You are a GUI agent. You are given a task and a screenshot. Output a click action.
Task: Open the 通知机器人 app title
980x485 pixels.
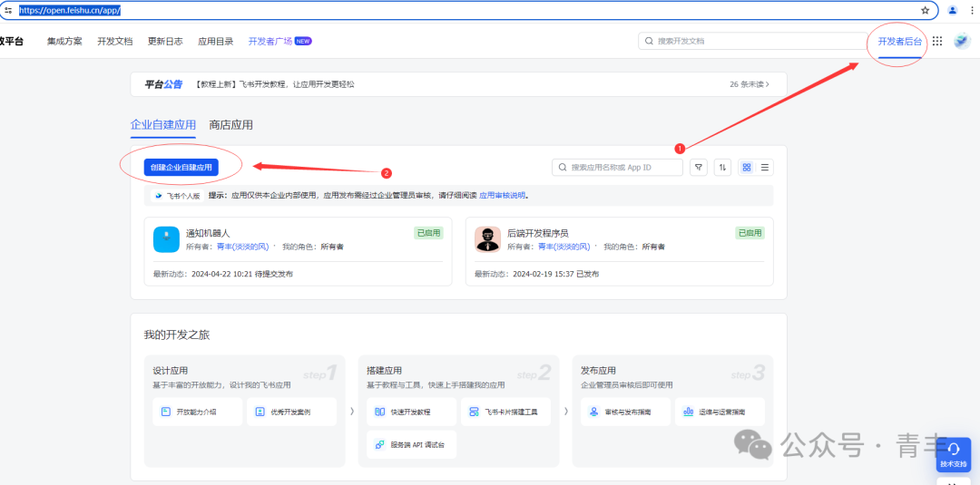pos(208,233)
